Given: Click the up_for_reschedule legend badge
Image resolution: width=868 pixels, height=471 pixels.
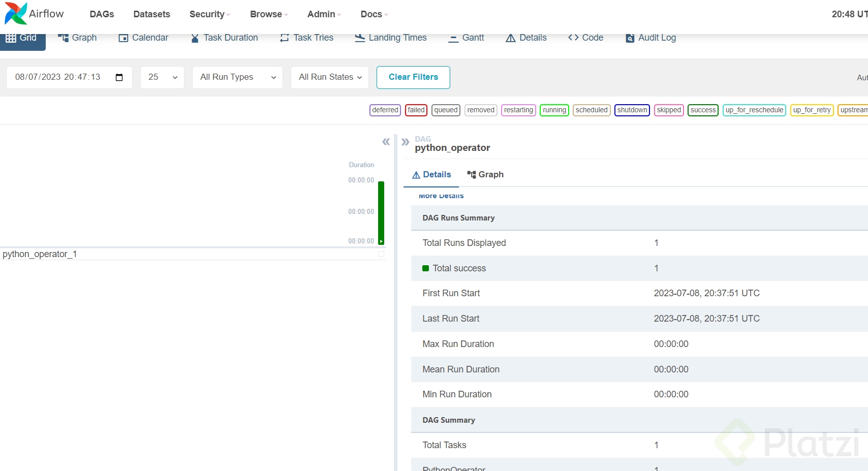Looking at the screenshot, I should coord(754,110).
